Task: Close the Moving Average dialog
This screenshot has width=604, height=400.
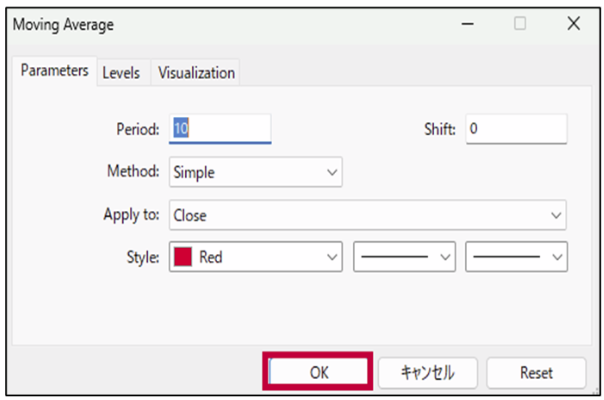Action: coord(573,24)
